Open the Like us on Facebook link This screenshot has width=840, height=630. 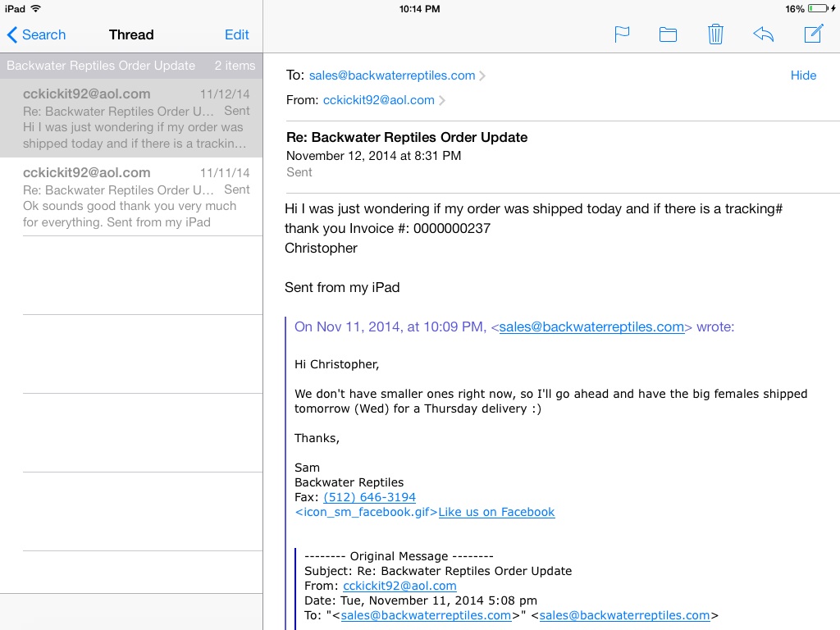point(496,512)
